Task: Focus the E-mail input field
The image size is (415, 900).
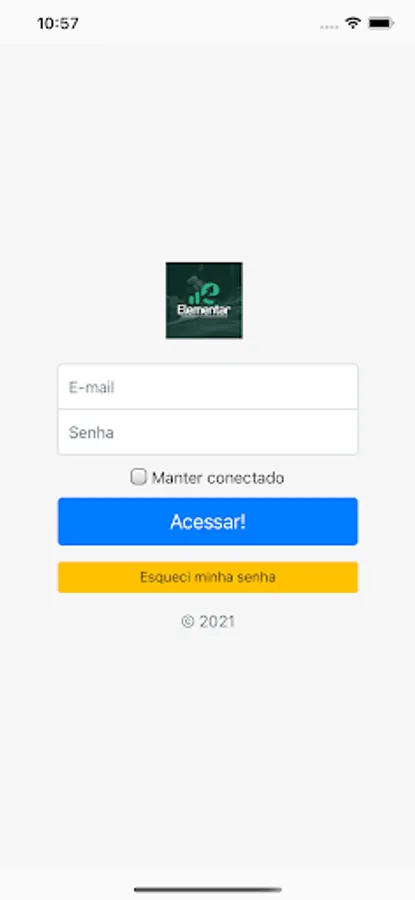Action: pyautogui.click(x=208, y=386)
